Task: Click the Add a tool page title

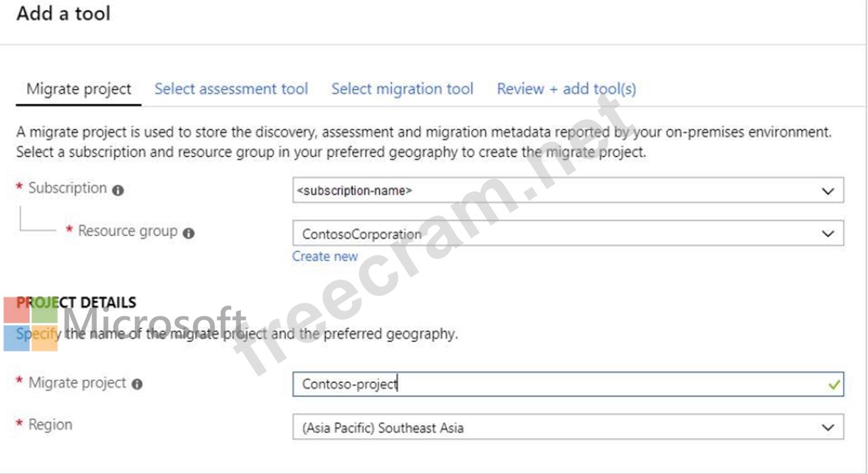Action: (x=63, y=13)
